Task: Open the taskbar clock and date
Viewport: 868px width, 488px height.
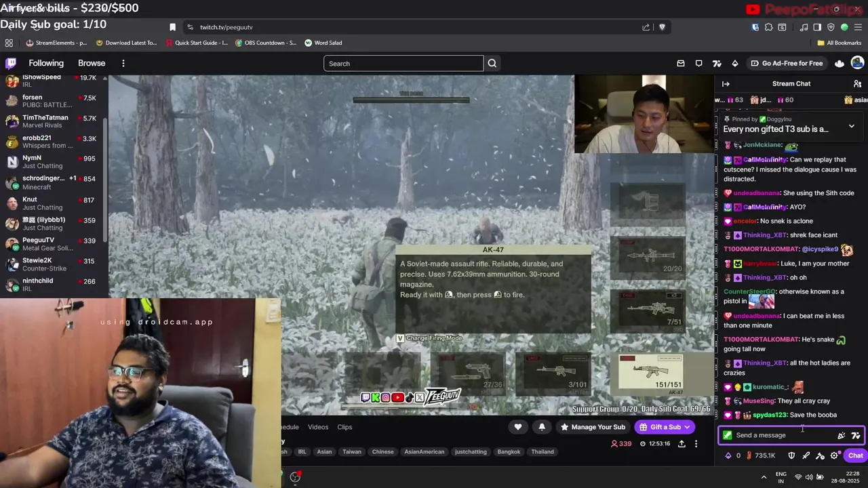Action: click(x=845, y=477)
